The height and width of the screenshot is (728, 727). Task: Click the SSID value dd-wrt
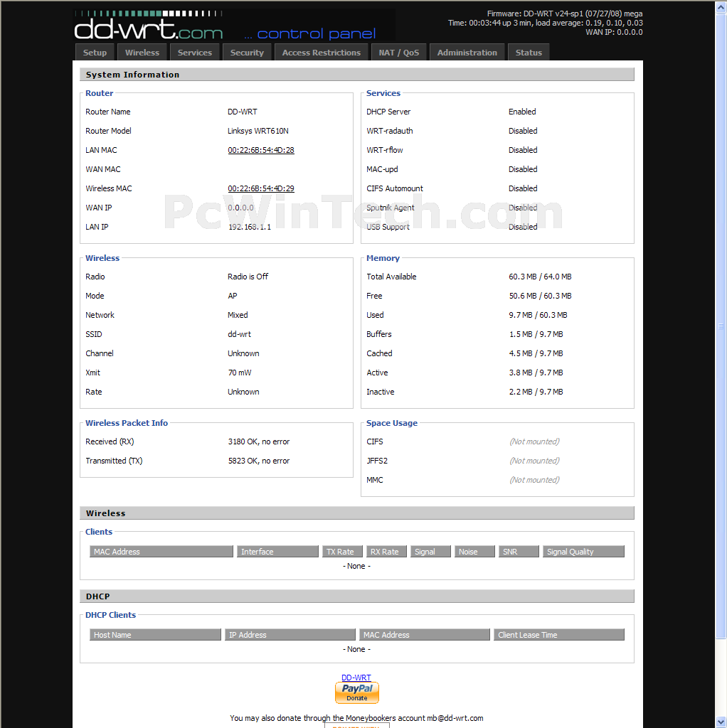click(x=239, y=334)
